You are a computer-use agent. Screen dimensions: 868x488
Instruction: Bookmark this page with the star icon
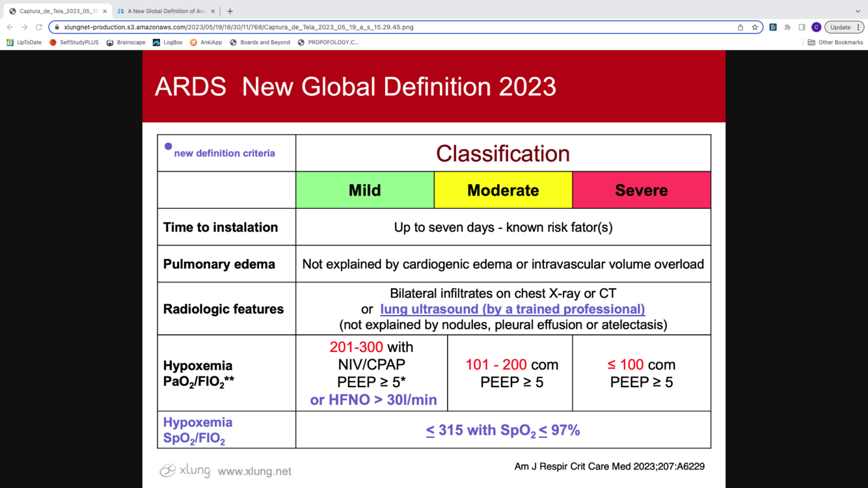(x=755, y=27)
